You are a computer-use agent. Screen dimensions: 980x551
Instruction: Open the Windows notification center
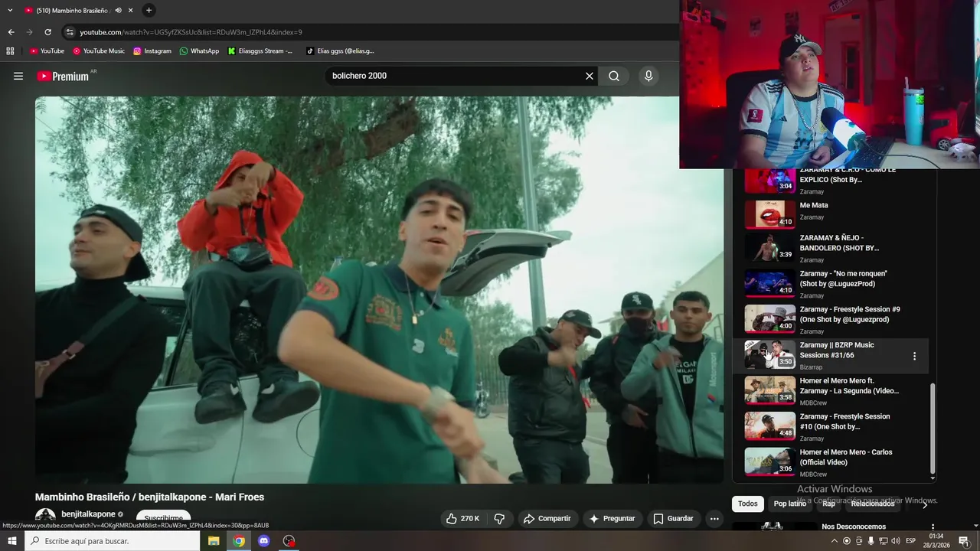click(x=964, y=541)
